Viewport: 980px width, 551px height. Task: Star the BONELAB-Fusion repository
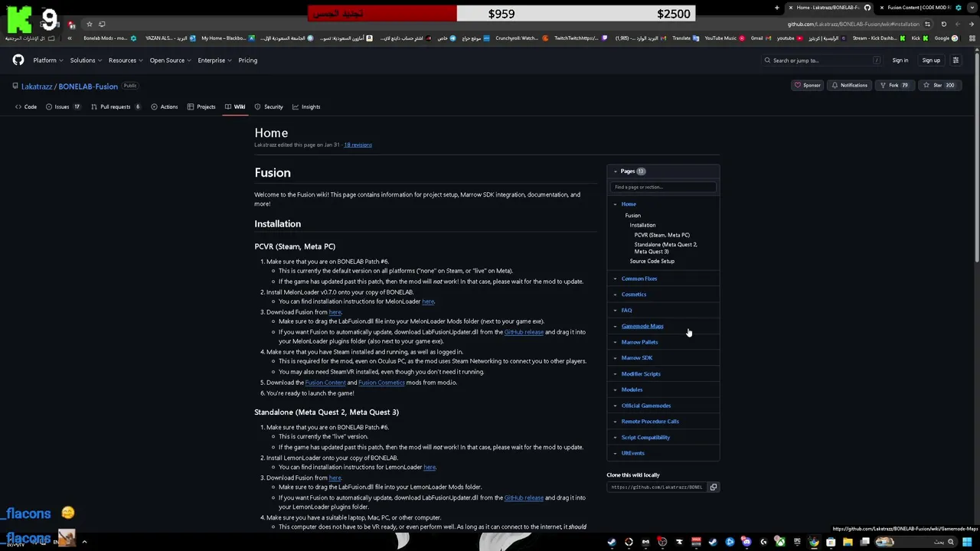pos(939,85)
